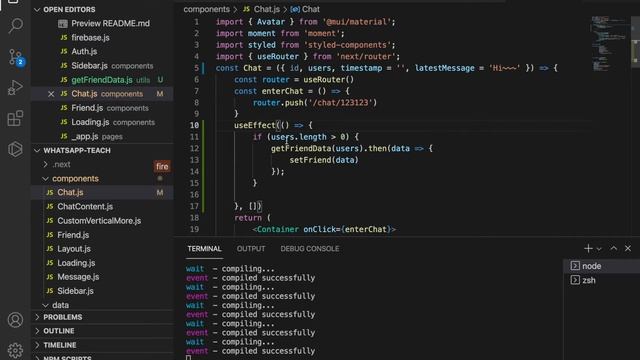Open the Search view in activity bar
The width and height of the screenshot is (640, 360).
click(x=16, y=26)
